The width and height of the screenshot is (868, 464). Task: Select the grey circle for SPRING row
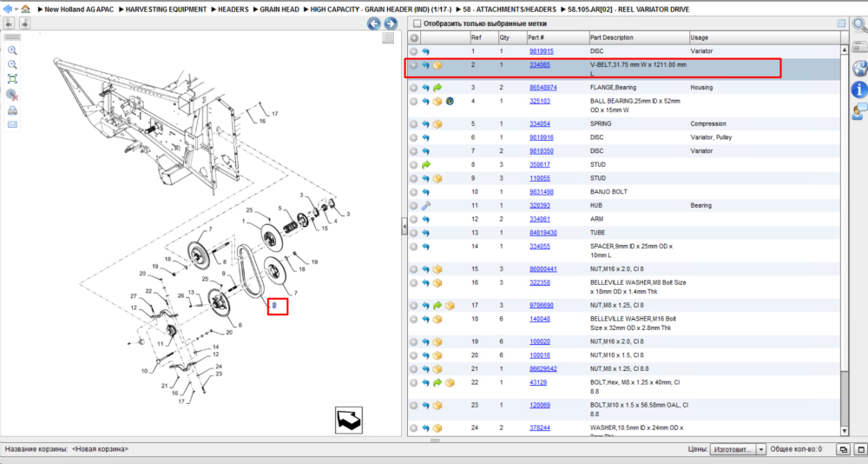coord(413,124)
